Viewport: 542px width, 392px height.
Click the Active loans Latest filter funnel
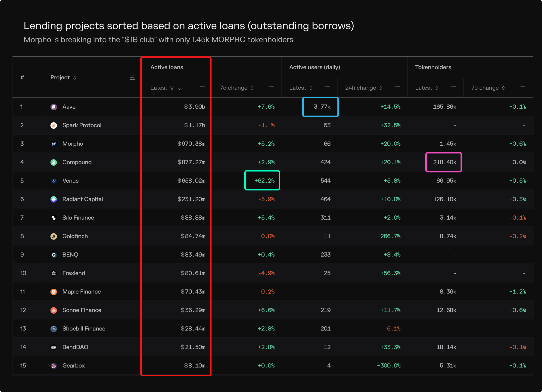tap(172, 88)
